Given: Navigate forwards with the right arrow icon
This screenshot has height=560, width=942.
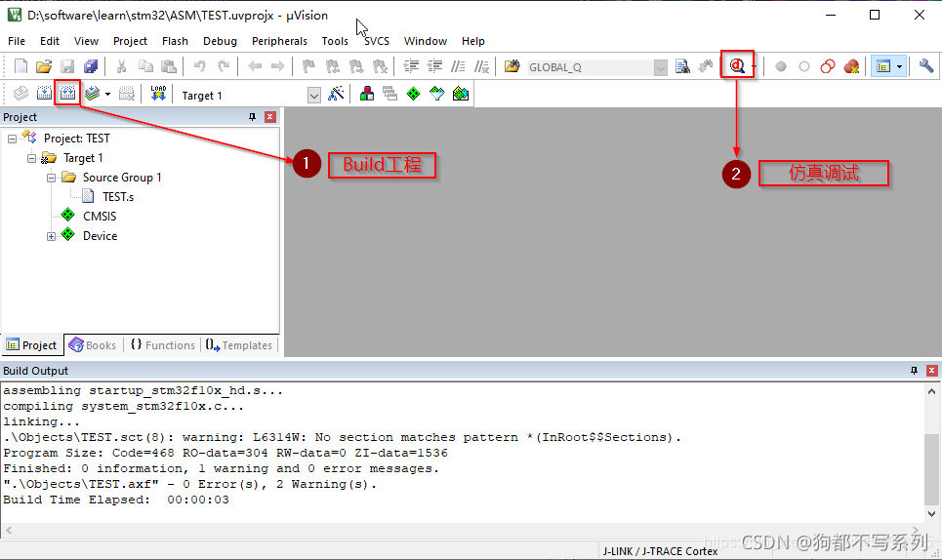Looking at the screenshot, I should [277, 66].
